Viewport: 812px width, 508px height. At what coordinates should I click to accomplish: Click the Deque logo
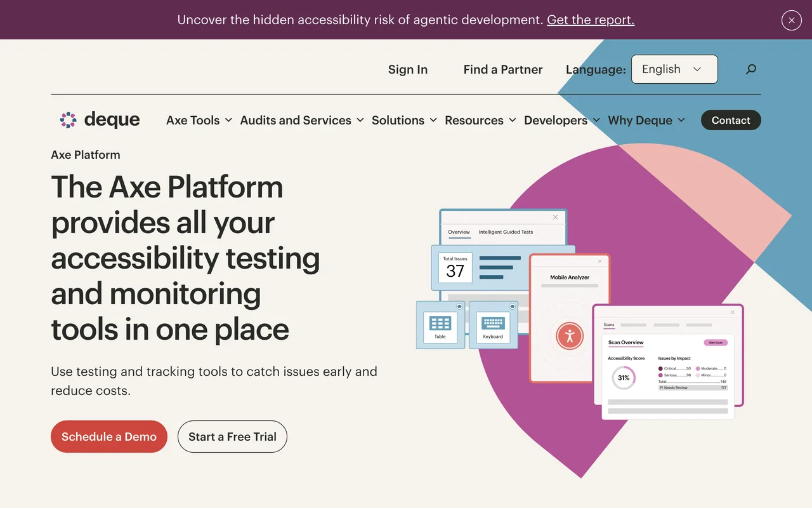100,120
